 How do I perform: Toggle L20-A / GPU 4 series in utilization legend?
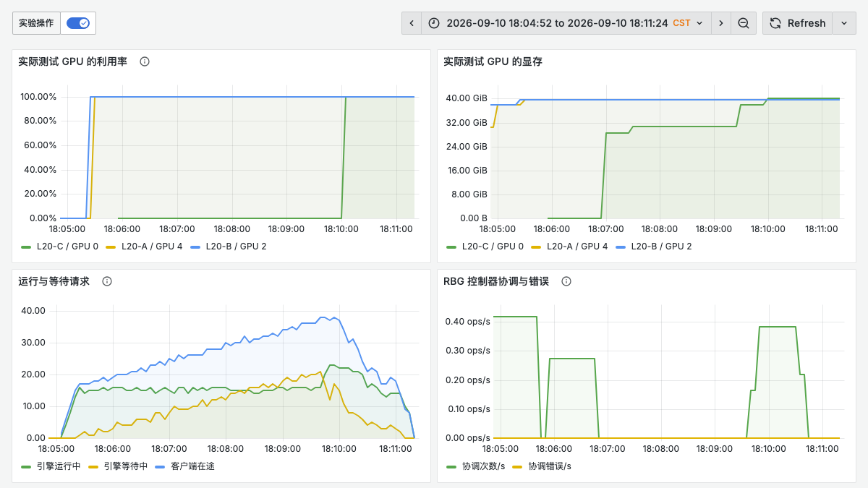[152, 247]
